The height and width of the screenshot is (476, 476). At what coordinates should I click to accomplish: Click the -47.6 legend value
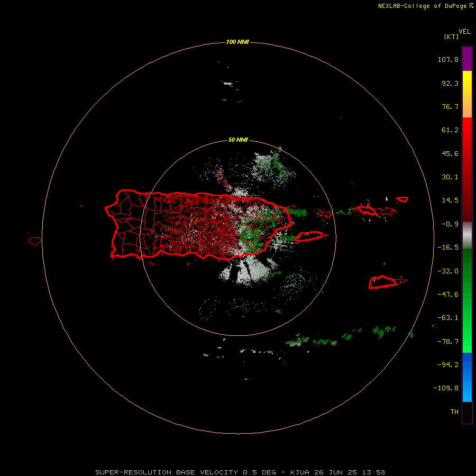tap(448, 295)
